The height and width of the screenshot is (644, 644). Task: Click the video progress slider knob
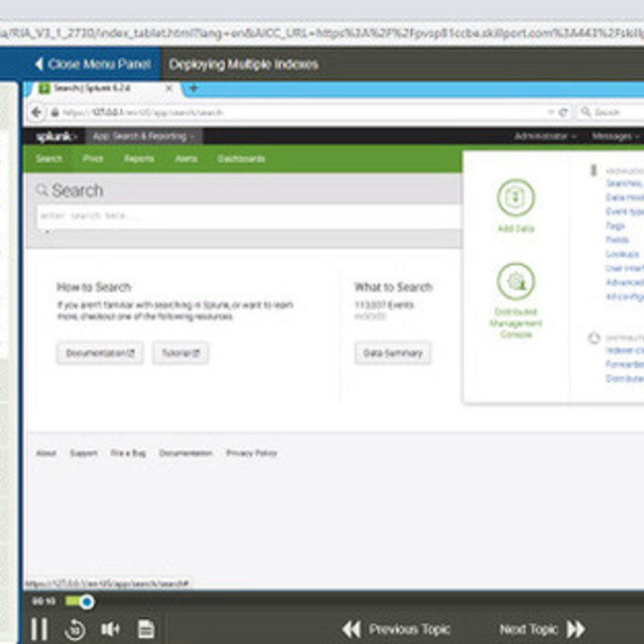point(86,602)
